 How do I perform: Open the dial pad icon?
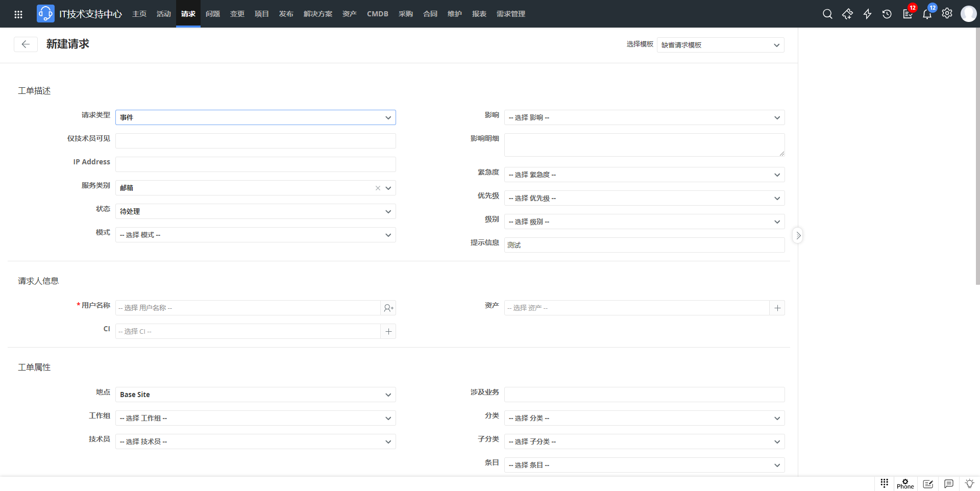click(885, 483)
